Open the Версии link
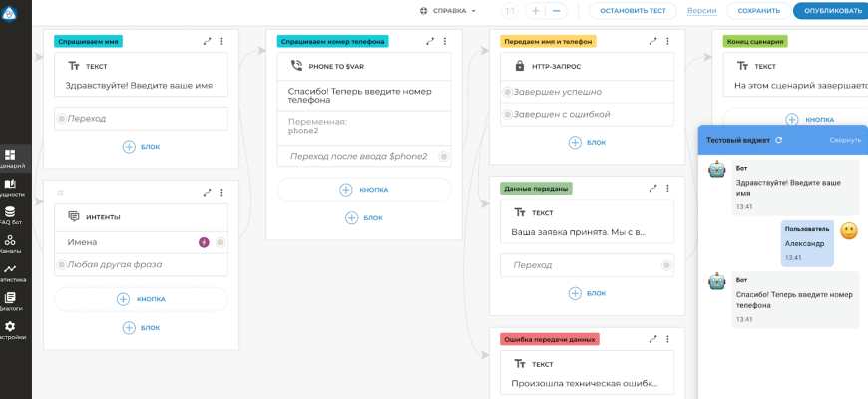Screen dimensions: 868x399 tap(701, 11)
